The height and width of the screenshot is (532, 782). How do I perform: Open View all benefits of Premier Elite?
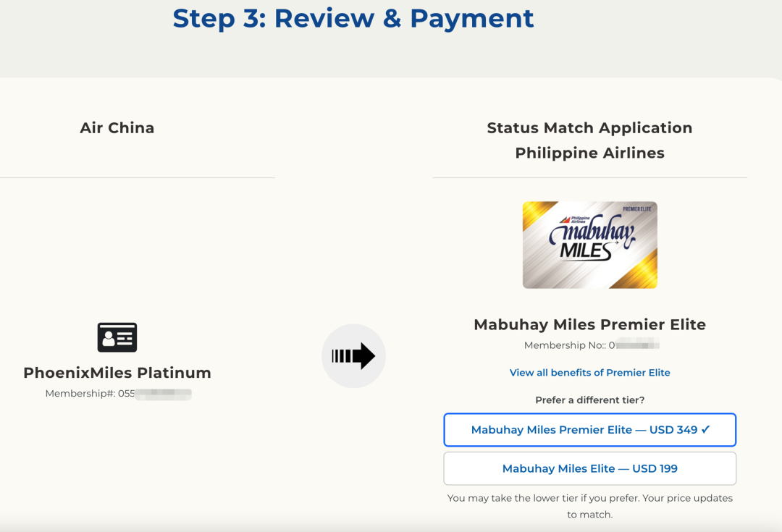589,373
